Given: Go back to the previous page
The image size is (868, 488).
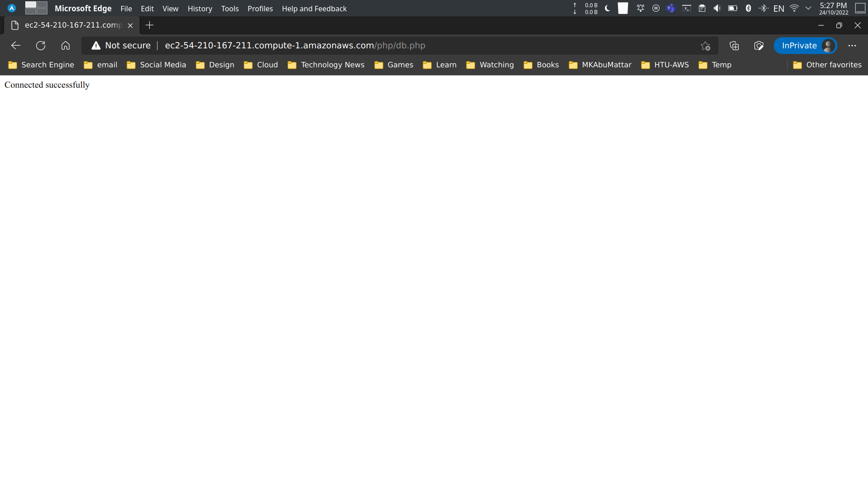Looking at the screenshot, I should pyautogui.click(x=16, y=46).
